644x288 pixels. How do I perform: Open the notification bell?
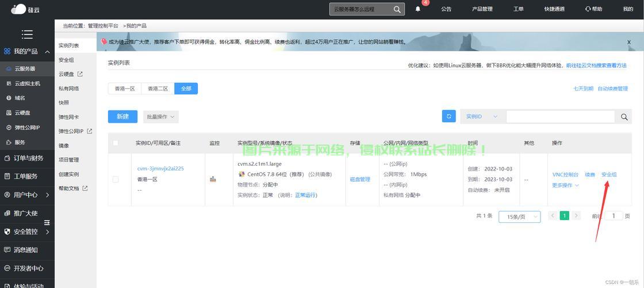tap(417, 9)
